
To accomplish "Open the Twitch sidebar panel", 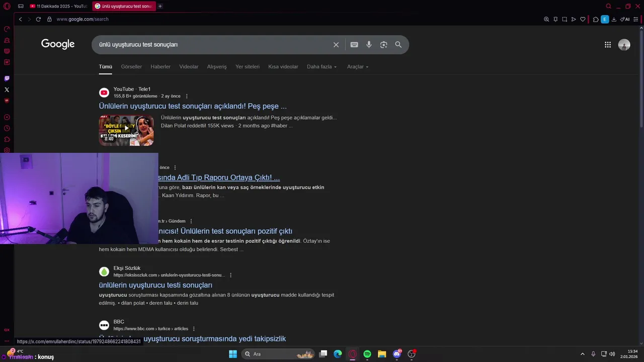I will click(7, 78).
